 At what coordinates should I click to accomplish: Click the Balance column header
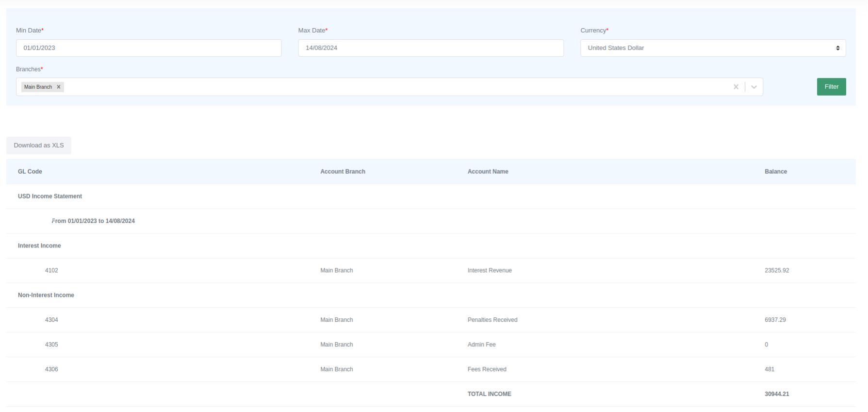coord(775,172)
